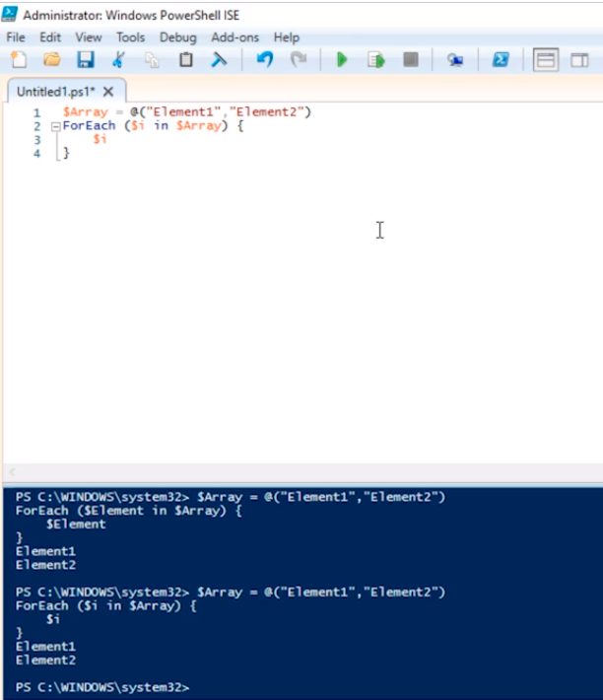Open New Remote PowerShell Tab icon
The image size is (603, 700).
pyautogui.click(x=455, y=60)
